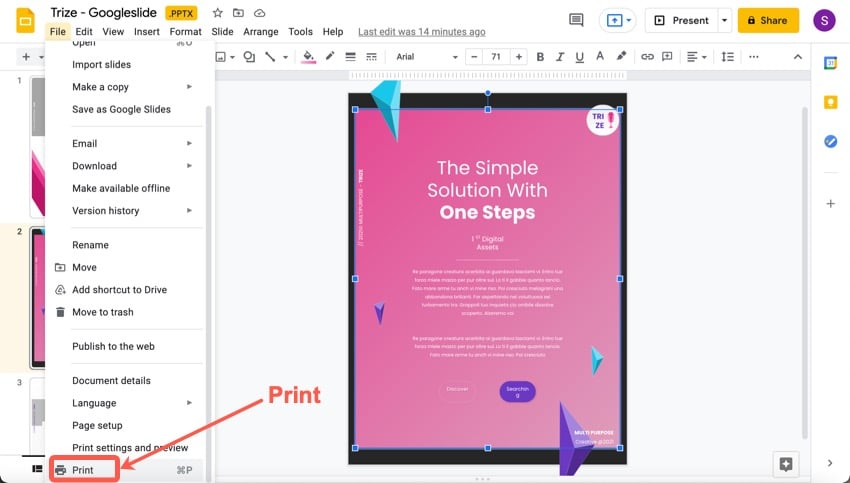Open the text color picker
This screenshot has width=850, height=483.
pyautogui.click(x=600, y=57)
